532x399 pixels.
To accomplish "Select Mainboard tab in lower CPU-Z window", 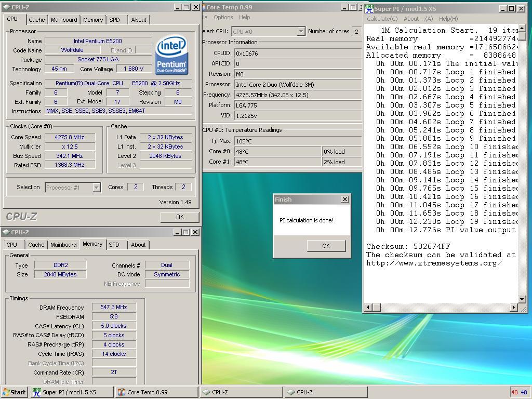I will [x=63, y=245].
